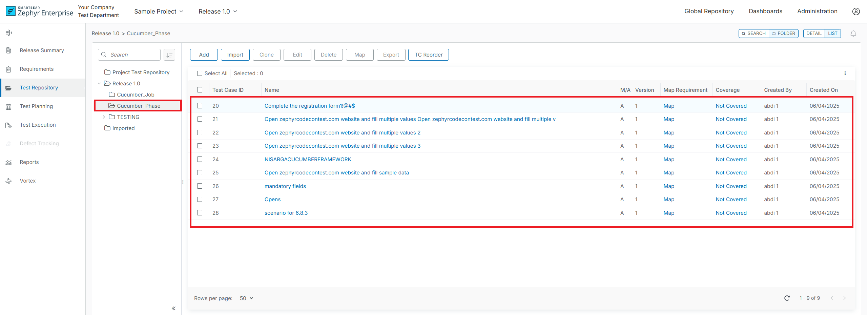Expand the TESTING folder in the tree

coord(104,117)
